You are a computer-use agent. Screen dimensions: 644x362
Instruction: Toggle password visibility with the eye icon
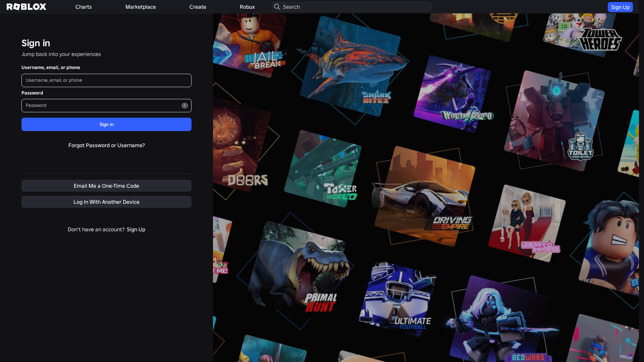coord(184,105)
